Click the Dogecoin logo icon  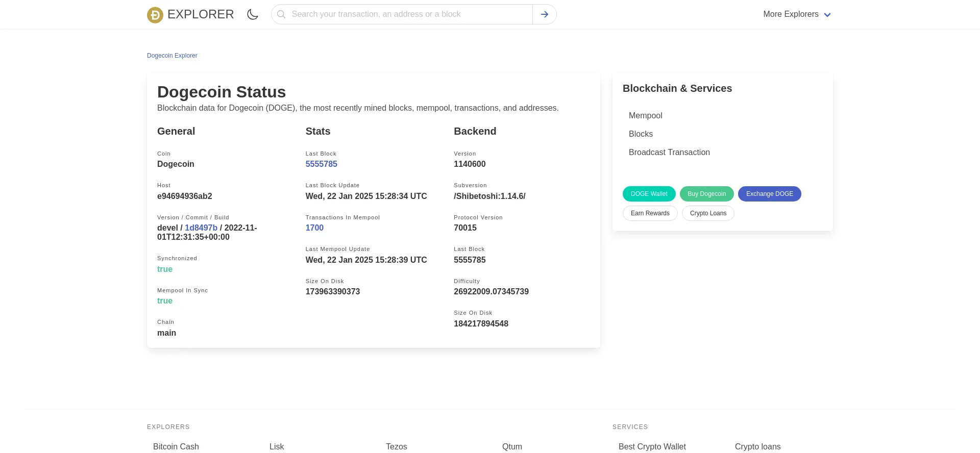(x=155, y=15)
